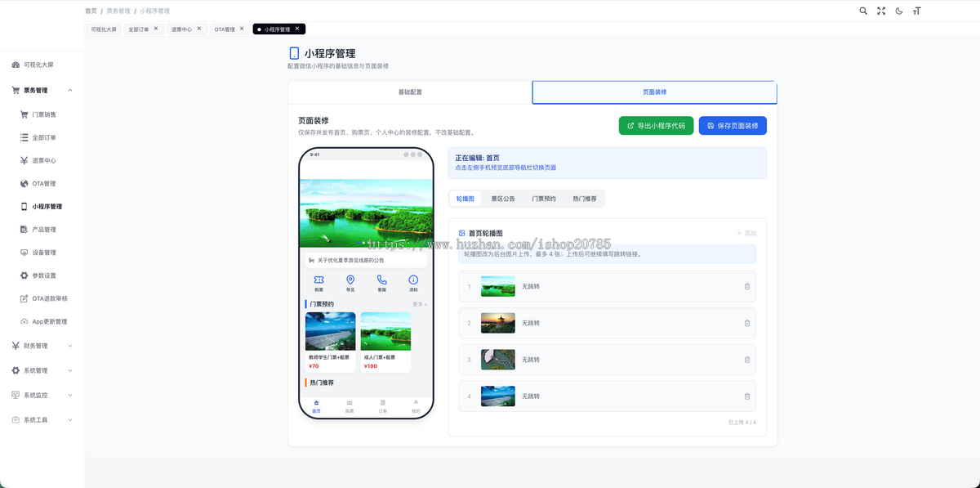Close the OTA管理 page tab

(x=241, y=29)
